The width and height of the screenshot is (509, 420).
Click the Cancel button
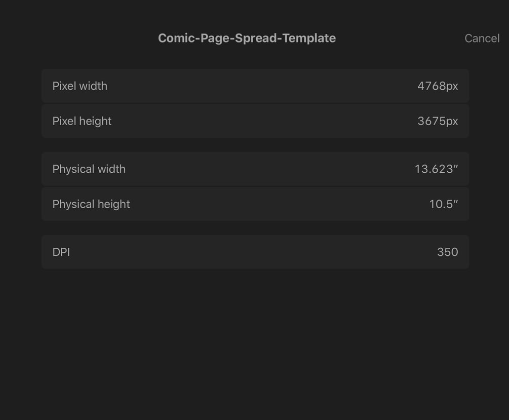click(482, 39)
